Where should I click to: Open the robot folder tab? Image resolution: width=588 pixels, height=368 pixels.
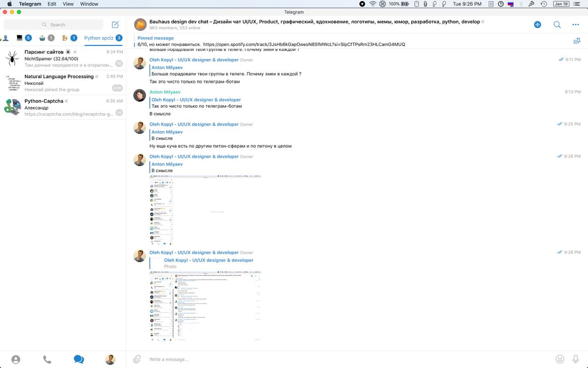pyautogui.click(x=46, y=38)
